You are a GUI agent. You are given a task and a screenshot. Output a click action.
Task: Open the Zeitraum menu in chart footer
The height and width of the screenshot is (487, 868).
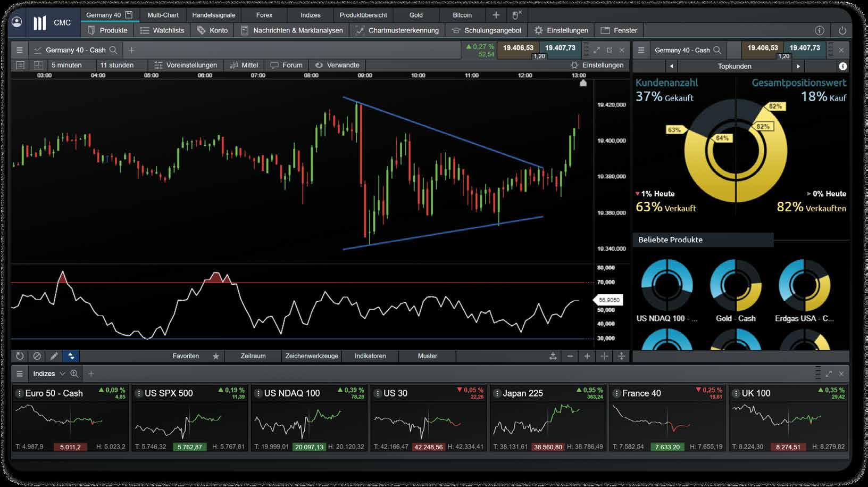(x=253, y=356)
